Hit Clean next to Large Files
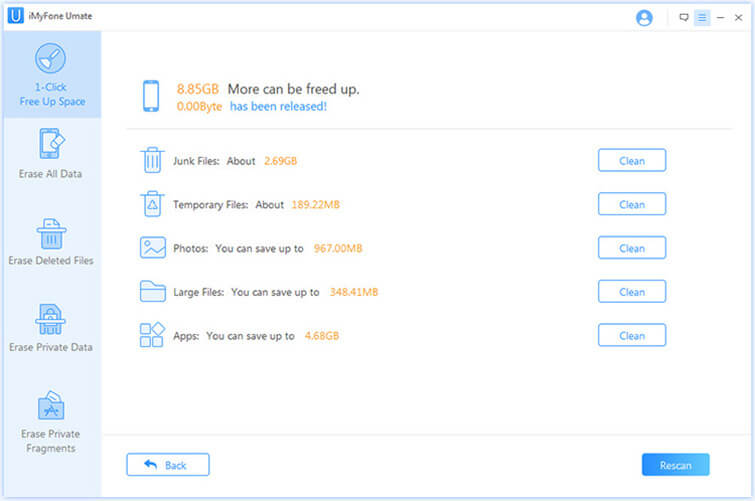The height and width of the screenshot is (501, 755). [631, 292]
